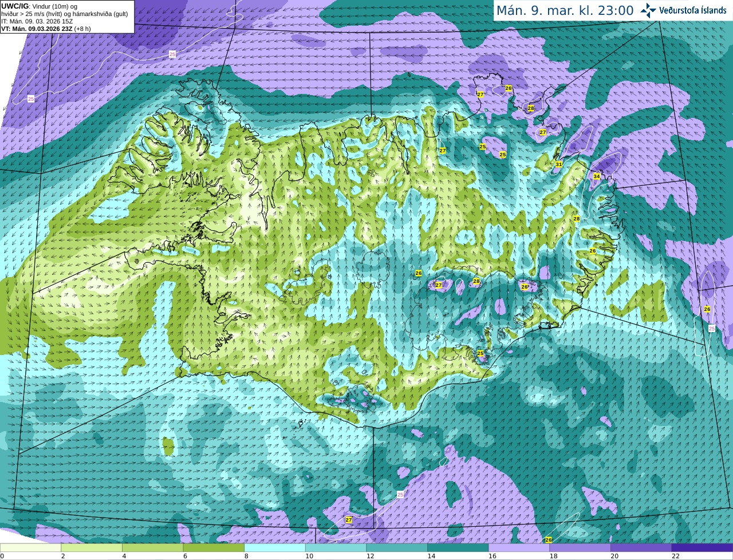Click the scale value 12 on the color bar
733x560 pixels.
(371, 555)
